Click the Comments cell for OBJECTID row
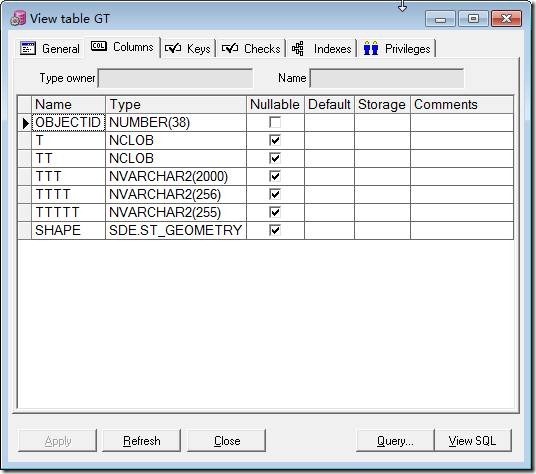This screenshot has height=474, width=536. [462, 122]
